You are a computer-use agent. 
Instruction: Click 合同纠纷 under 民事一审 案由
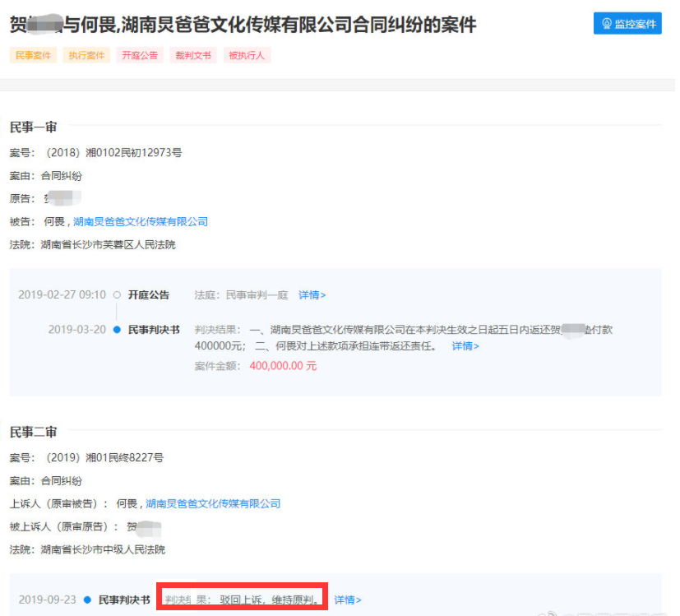coord(61,176)
